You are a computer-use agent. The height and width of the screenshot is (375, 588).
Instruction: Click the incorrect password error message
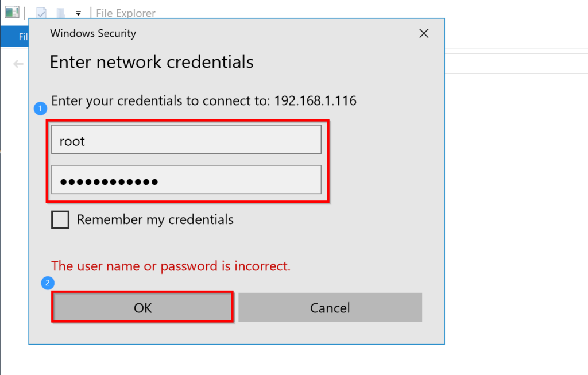pos(171,266)
